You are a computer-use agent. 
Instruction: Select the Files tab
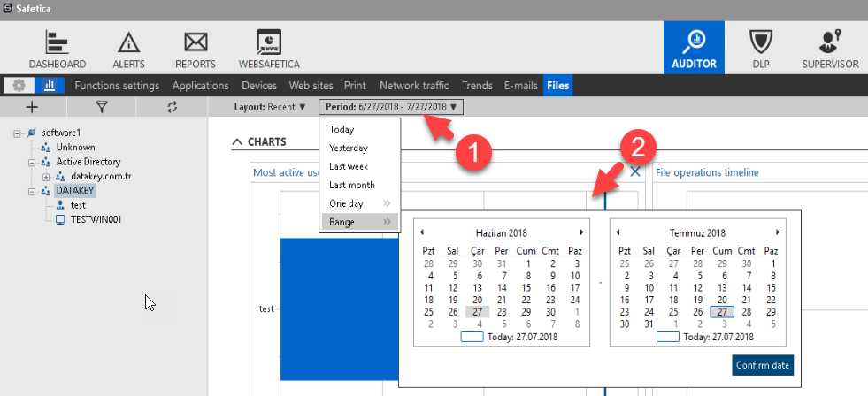click(x=558, y=86)
